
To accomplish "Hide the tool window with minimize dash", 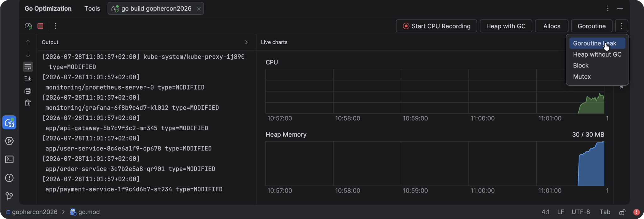I will click(x=620, y=8).
